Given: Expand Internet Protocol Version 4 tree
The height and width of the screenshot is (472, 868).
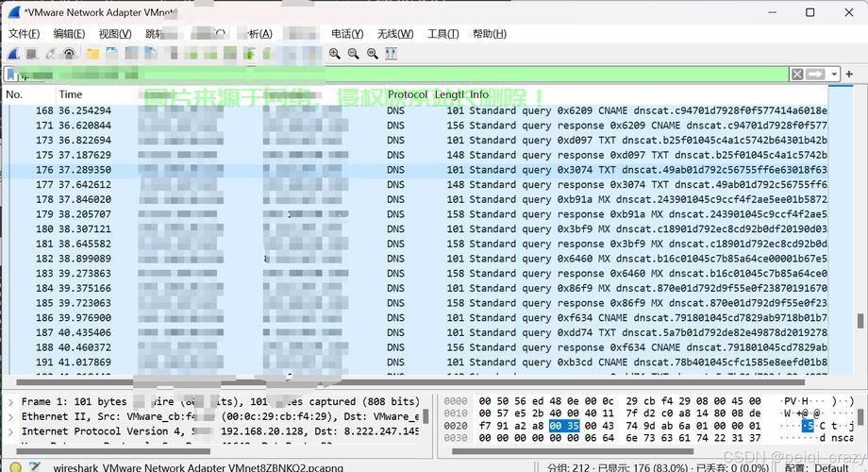Looking at the screenshot, I should [x=10, y=431].
